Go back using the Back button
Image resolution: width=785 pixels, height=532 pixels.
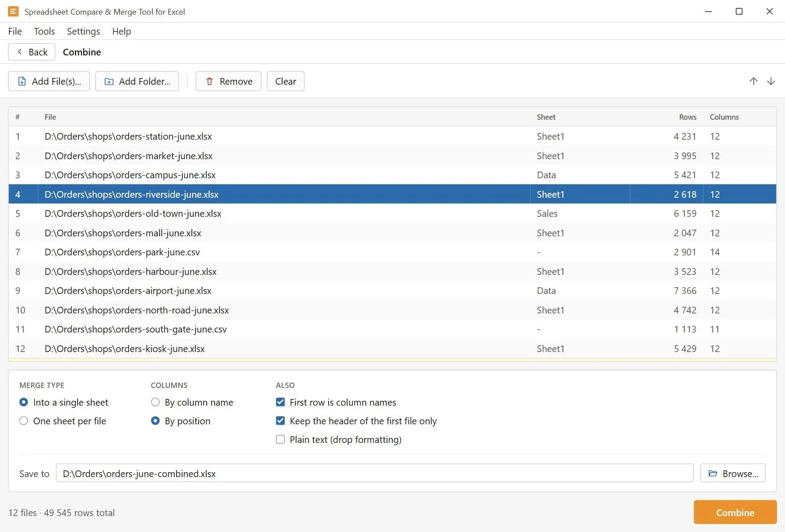31,52
